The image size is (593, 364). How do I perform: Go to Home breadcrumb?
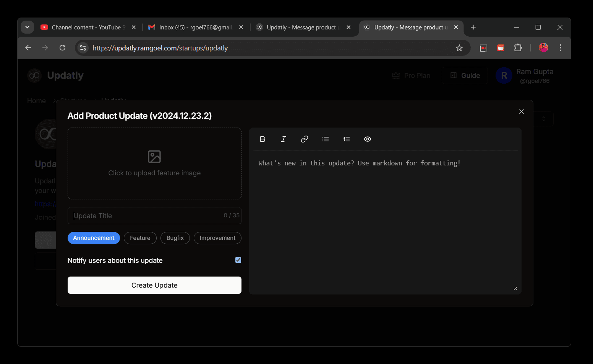[x=36, y=101]
